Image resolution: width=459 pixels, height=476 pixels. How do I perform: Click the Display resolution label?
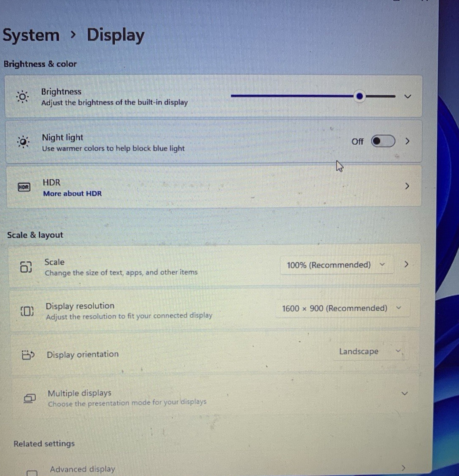click(80, 306)
